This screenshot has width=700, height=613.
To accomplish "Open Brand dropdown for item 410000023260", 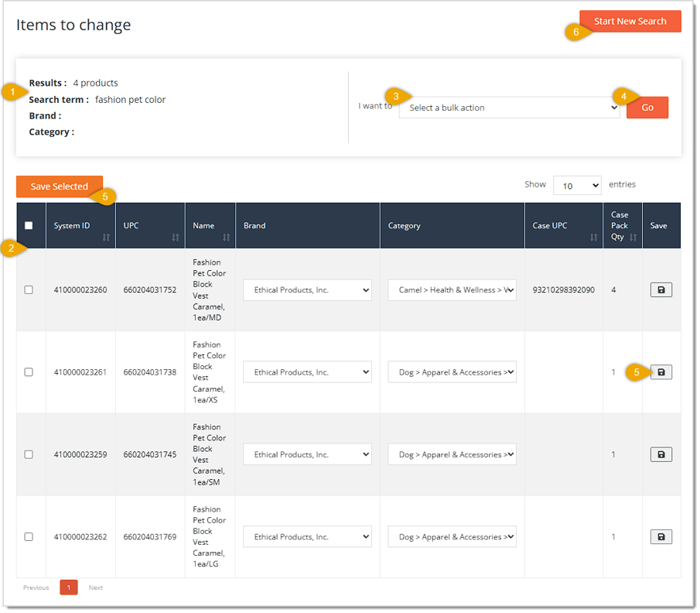I will [308, 290].
